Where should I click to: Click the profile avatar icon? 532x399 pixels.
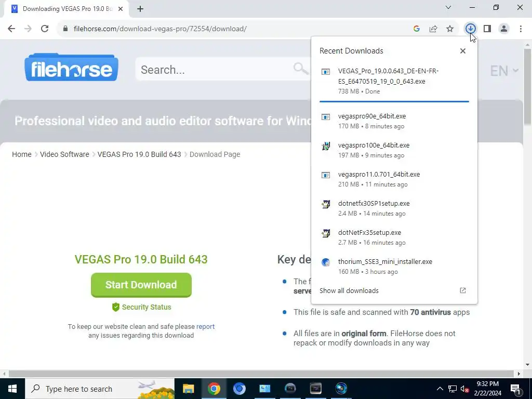(x=504, y=29)
